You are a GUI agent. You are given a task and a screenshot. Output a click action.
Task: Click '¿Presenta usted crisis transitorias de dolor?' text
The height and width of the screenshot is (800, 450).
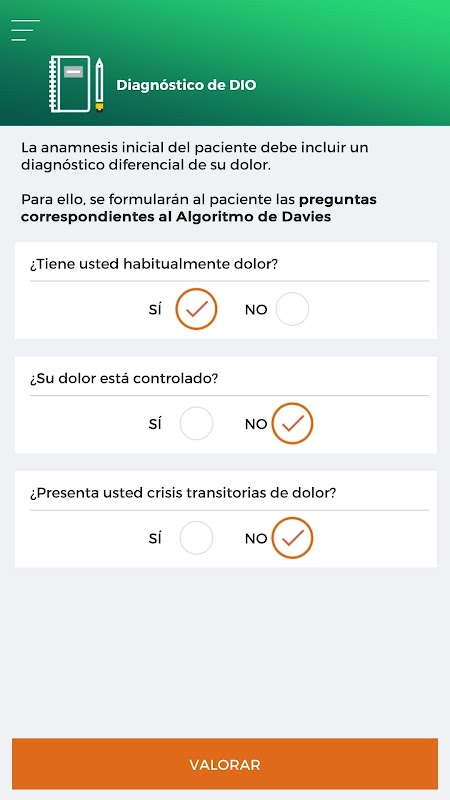[x=183, y=493]
